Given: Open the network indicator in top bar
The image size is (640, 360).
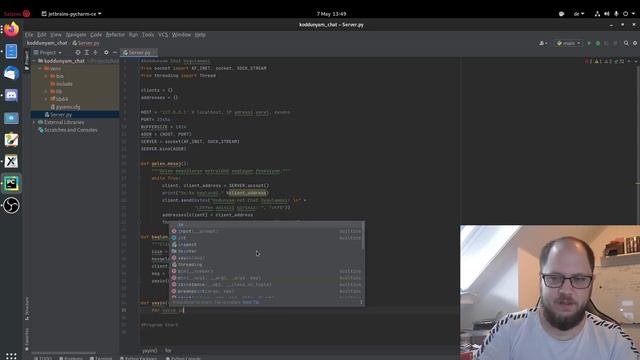Looking at the screenshot, I should pyautogui.click(x=597, y=13).
